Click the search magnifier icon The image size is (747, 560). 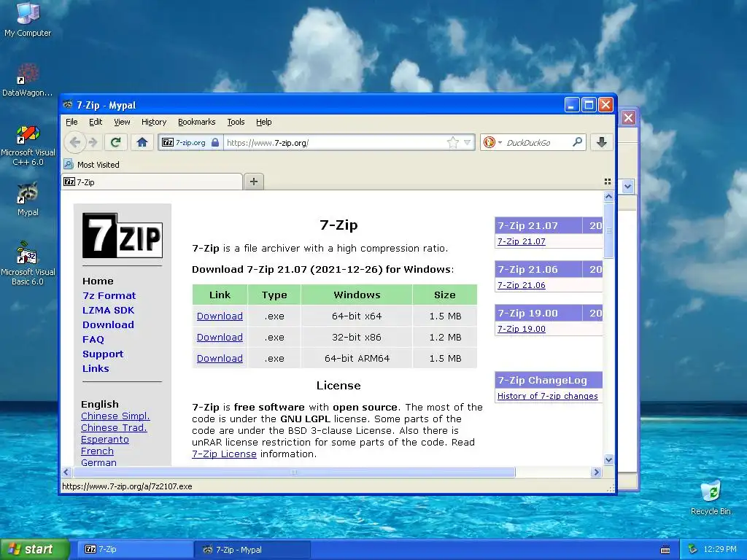tap(577, 142)
